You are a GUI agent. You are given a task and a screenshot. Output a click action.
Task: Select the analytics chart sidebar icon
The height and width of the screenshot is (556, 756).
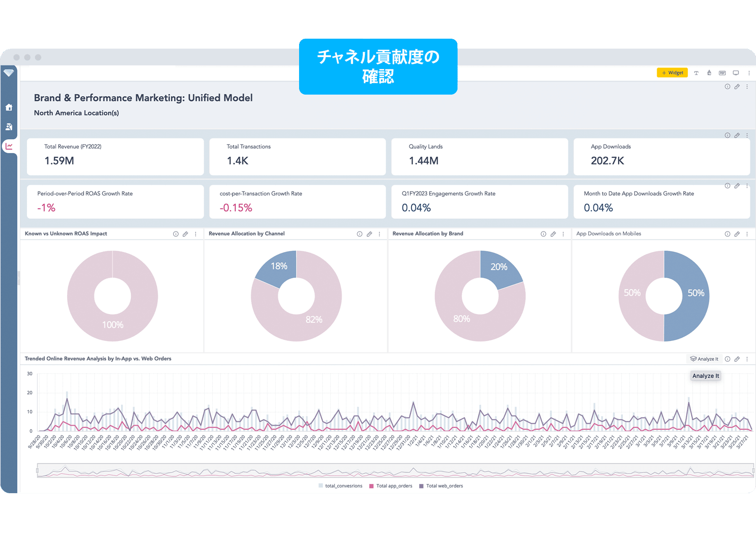point(9,146)
